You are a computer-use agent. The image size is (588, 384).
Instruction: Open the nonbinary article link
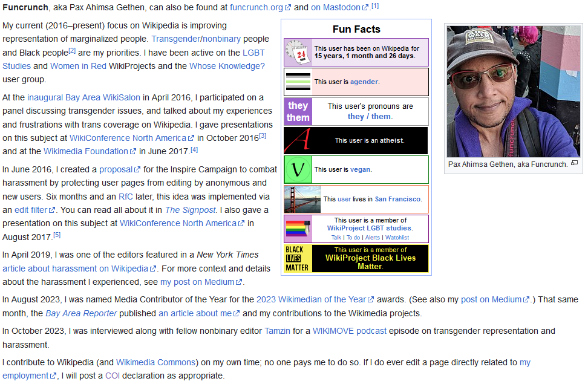tap(221, 39)
